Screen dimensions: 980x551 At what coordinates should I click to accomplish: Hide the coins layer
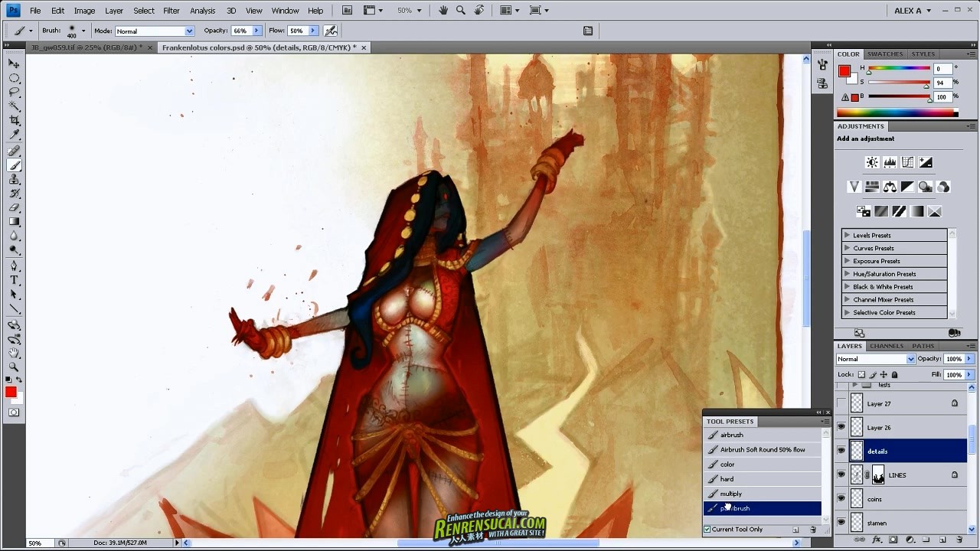[841, 499]
